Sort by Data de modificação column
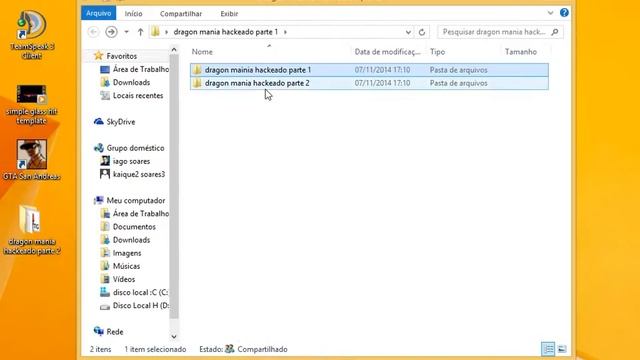This screenshot has height=360, width=640. click(387, 52)
